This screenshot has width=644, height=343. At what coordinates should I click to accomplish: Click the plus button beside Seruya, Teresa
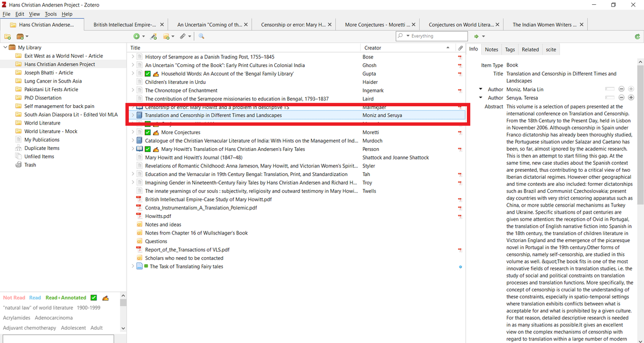[x=631, y=98]
